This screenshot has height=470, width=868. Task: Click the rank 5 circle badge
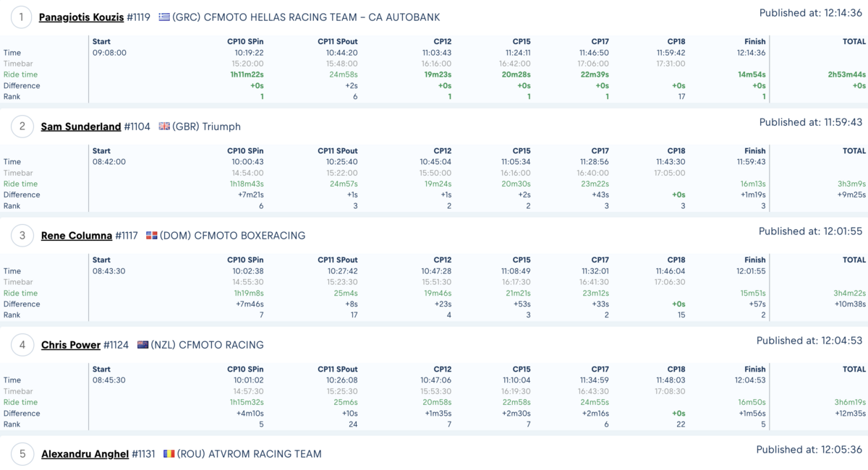pos(22,453)
